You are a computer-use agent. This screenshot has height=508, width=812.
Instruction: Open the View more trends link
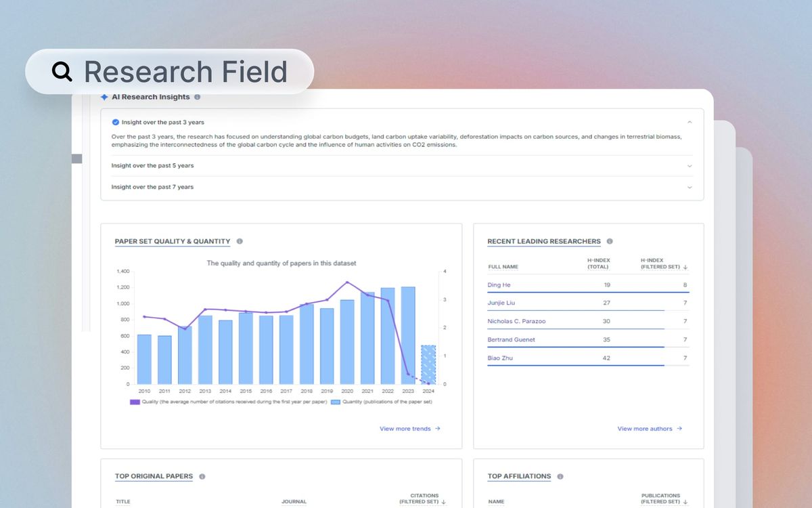point(410,428)
